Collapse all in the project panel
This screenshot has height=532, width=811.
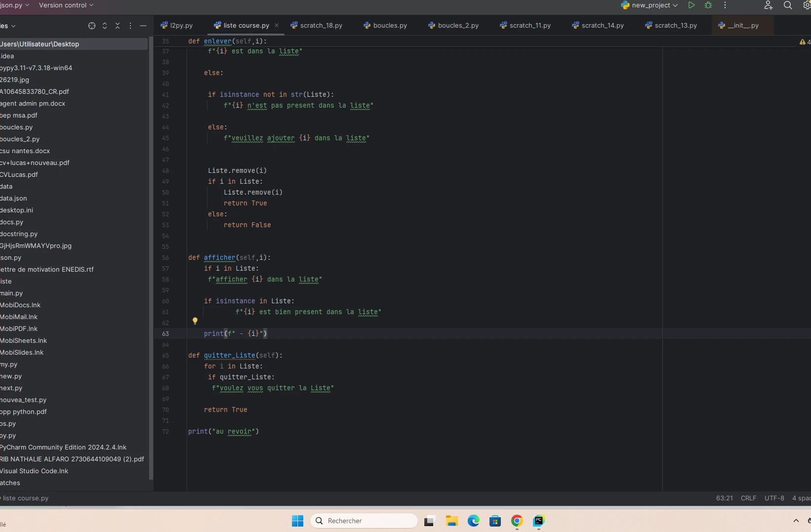point(118,26)
